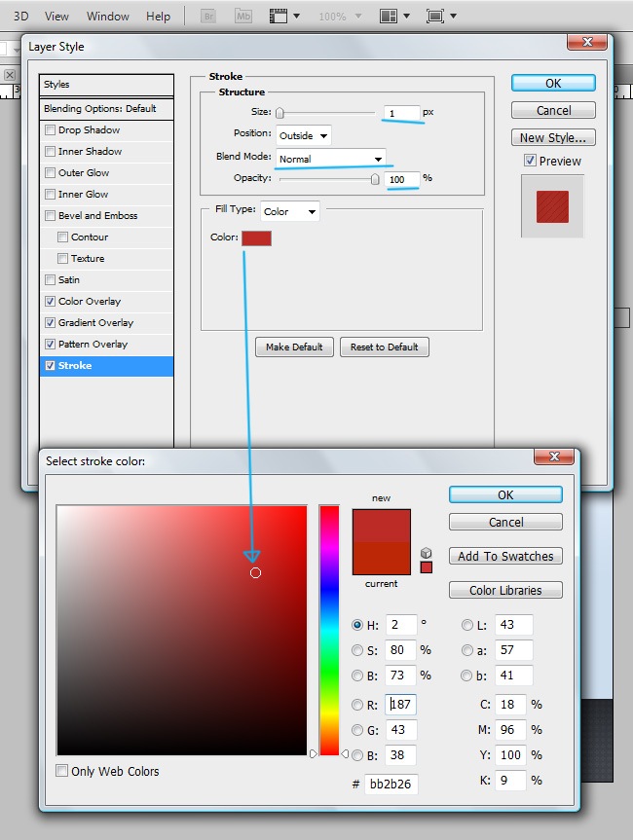Click the Add To Swatches button
The width and height of the screenshot is (633, 840).
coord(504,556)
